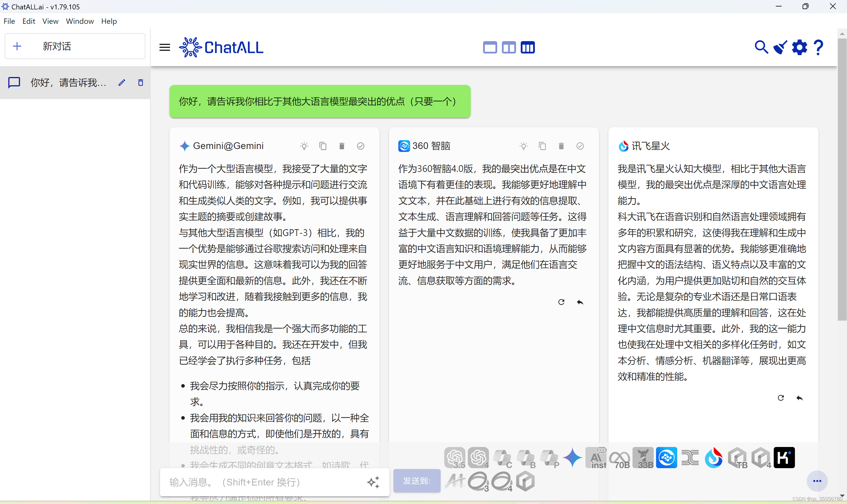Expand more bots with ellipsis button
Viewport: 847px width, 504px height.
tap(817, 481)
